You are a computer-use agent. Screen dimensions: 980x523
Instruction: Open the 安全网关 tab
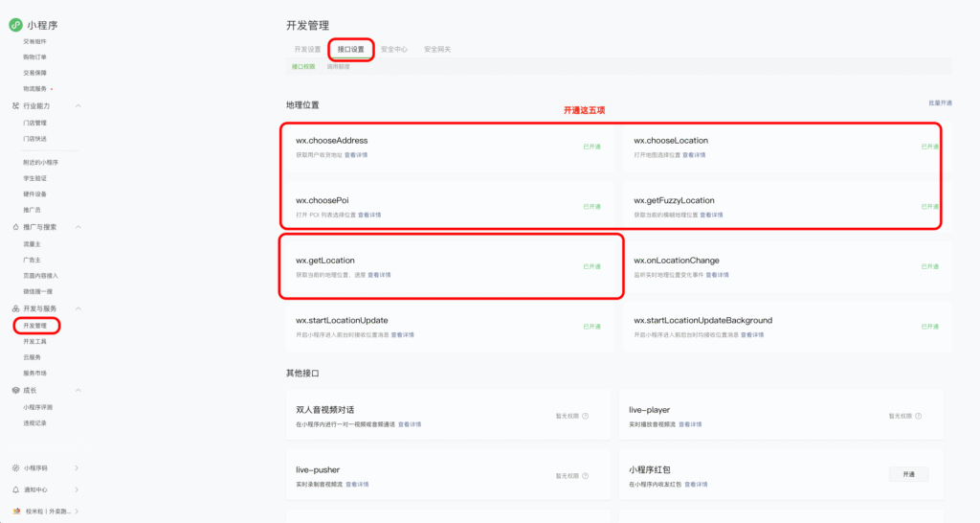click(x=436, y=50)
